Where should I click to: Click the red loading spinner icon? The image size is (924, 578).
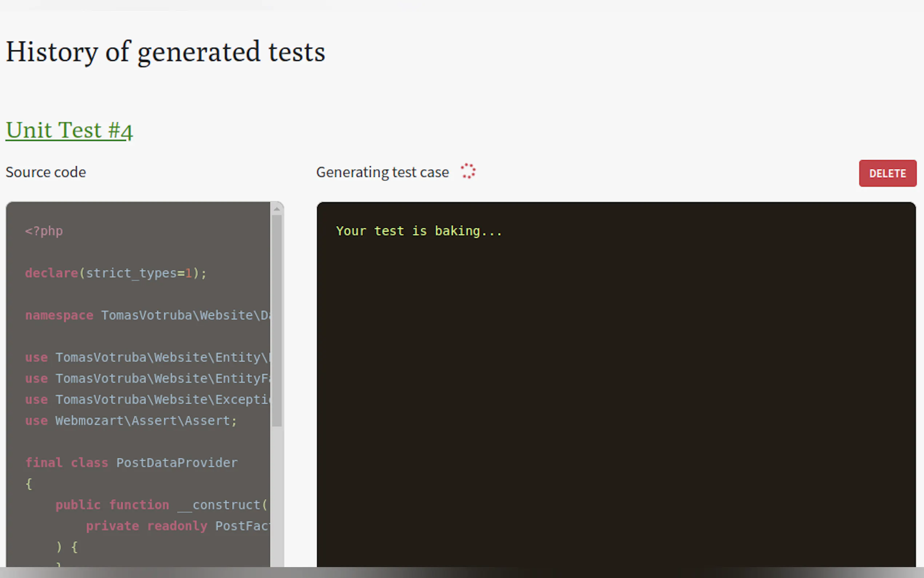point(467,171)
